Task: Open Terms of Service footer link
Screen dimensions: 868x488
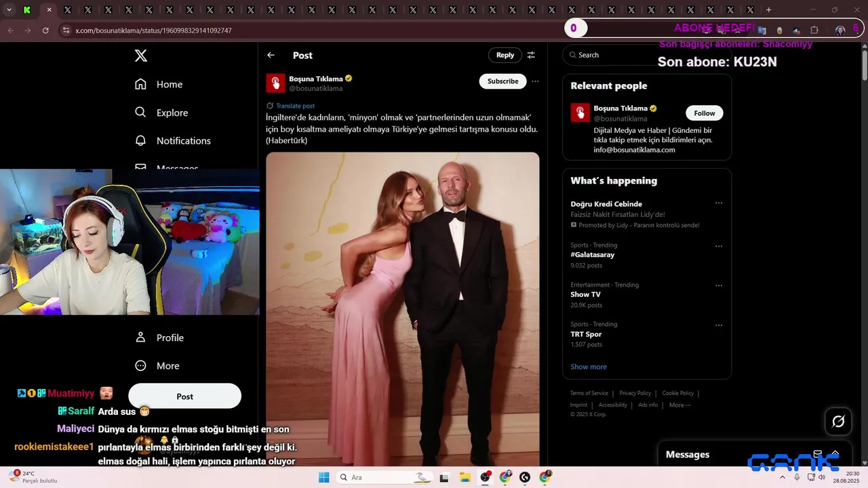Action: (589, 393)
